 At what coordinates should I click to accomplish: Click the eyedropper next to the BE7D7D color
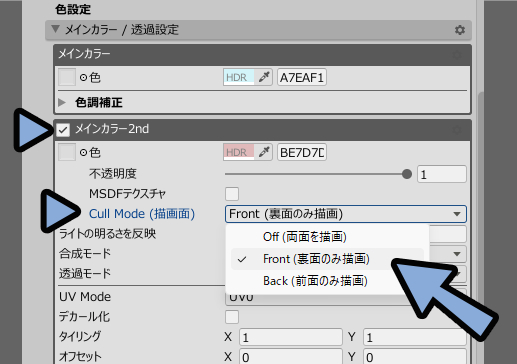[264, 152]
